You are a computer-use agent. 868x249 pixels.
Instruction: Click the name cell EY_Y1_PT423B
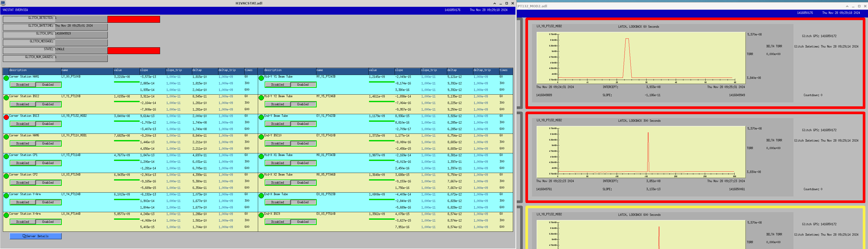(326, 116)
